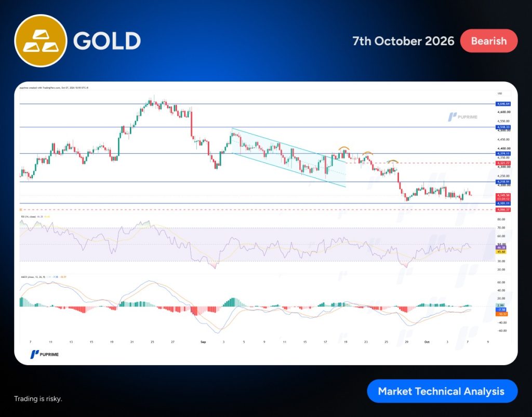Click the descending channel drawn on chart
Image resolution: width=532 pixels, height=417 pixels.
pos(288,158)
